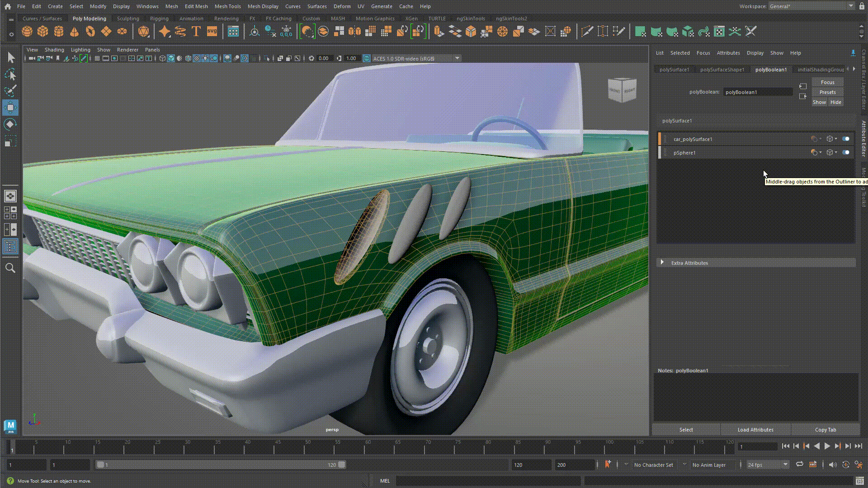Image resolution: width=868 pixels, height=488 pixels.
Task: Open the polyBoolean node tab
Action: click(771, 69)
